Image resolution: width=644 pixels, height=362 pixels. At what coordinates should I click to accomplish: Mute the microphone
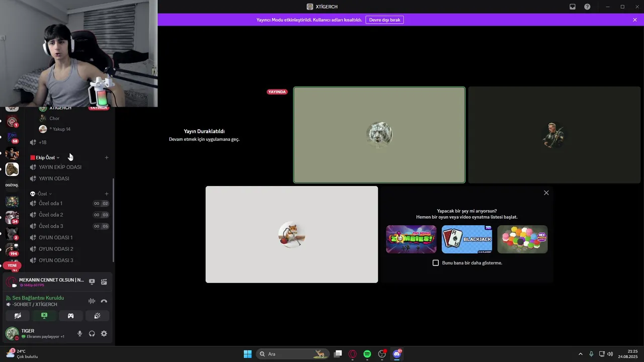tap(79, 334)
